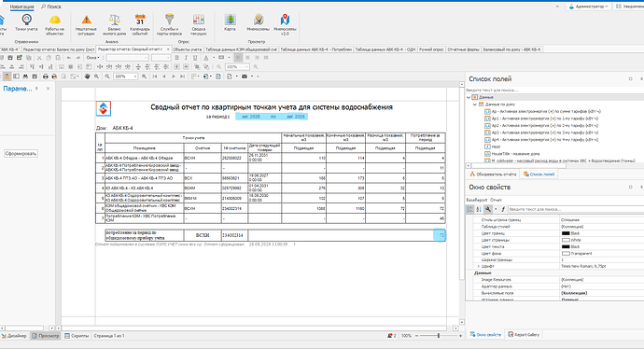This screenshot has height=349, width=644.
Task: Open the font name combo box
Action: point(127,58)
